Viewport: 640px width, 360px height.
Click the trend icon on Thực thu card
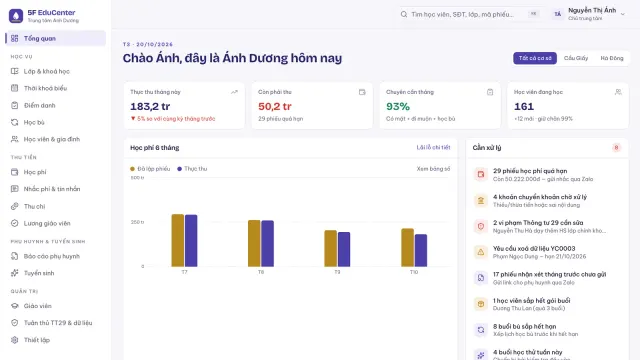(234, 92)
